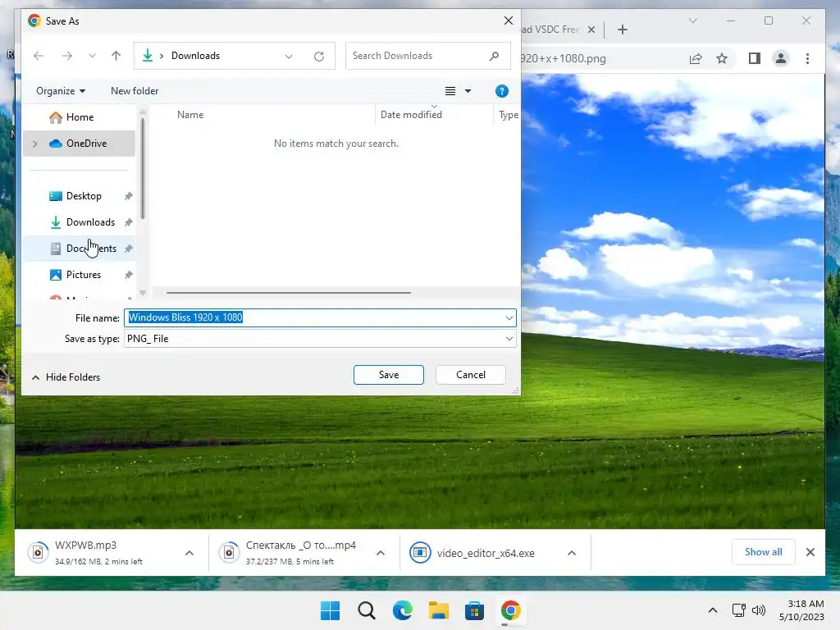Image resolution: width=840 pixels, height=630 pixels.
Task: Open the Chrome profile menu
Action: tap(781, 58)
